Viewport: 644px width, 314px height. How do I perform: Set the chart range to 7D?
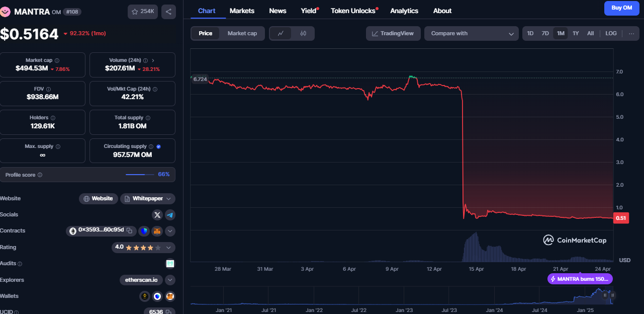point(545,33)
